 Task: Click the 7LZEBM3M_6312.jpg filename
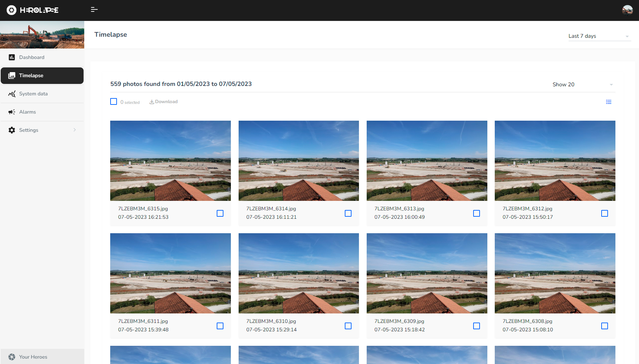coord(527,209)
